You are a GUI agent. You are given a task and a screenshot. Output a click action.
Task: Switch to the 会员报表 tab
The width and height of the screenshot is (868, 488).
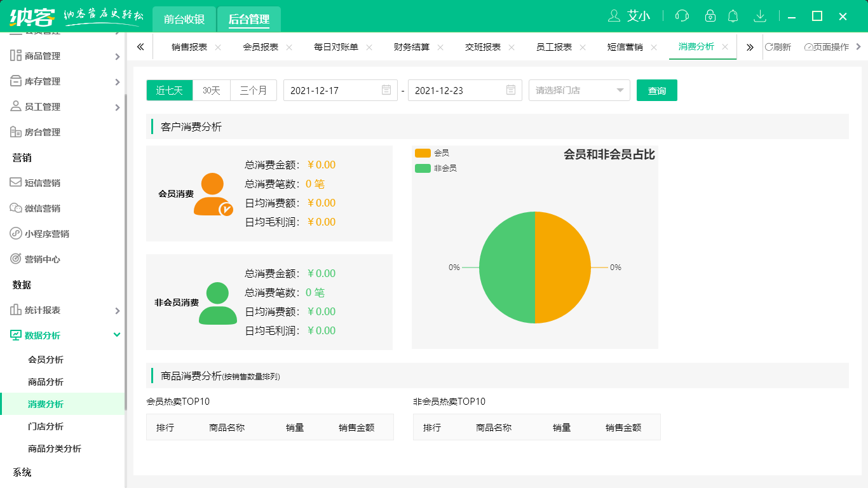click(x=259, y=46)
